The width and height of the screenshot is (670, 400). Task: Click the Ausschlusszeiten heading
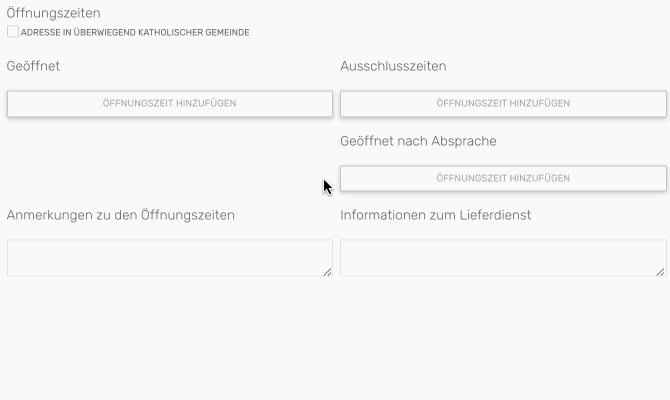point(393,67)
